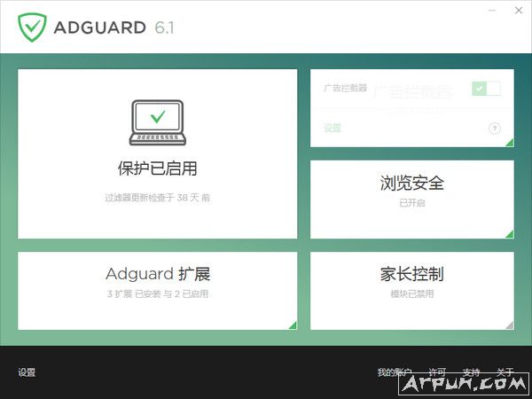Viewport: 532px width, 399px height.
Task: Click green corner marker on ad blocker card
Action: (510, 143)
